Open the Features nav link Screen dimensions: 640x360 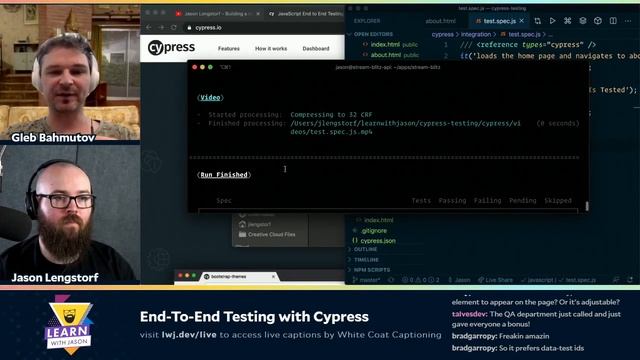click(229, 48)
